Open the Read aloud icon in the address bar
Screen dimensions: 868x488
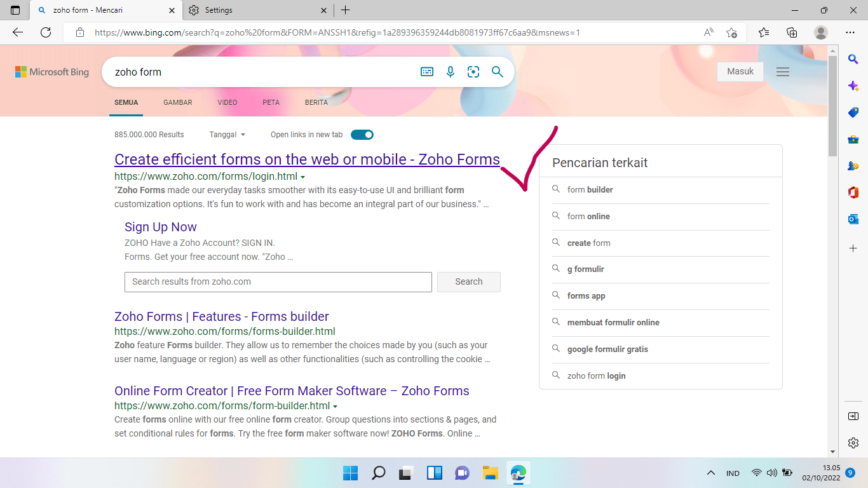click(709, 32)
